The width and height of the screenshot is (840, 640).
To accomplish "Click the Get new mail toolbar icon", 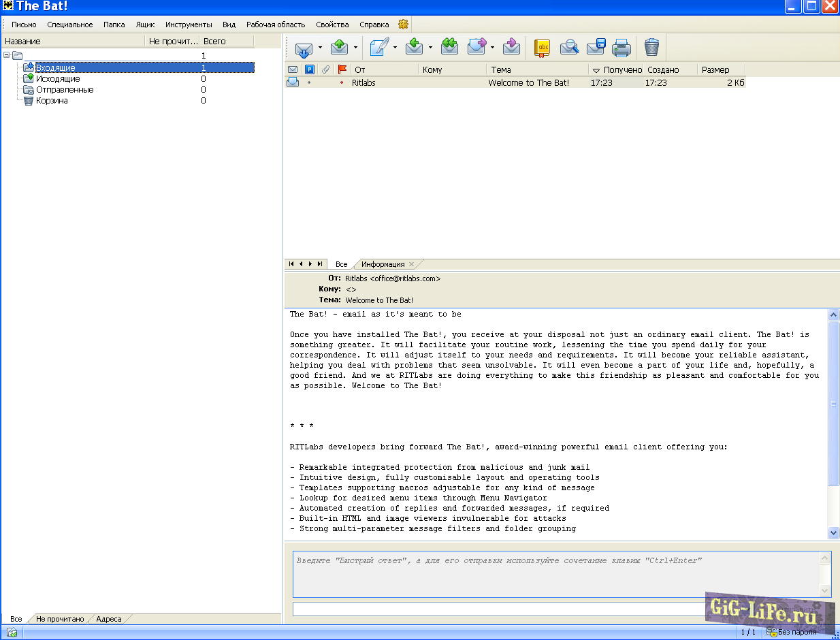I will point(304,48).
